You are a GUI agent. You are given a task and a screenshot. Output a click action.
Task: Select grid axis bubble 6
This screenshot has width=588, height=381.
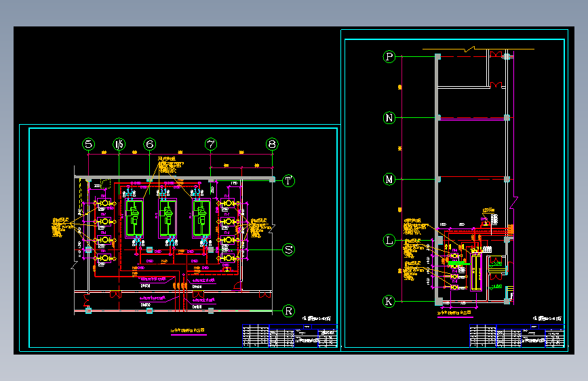click(150, 144)
